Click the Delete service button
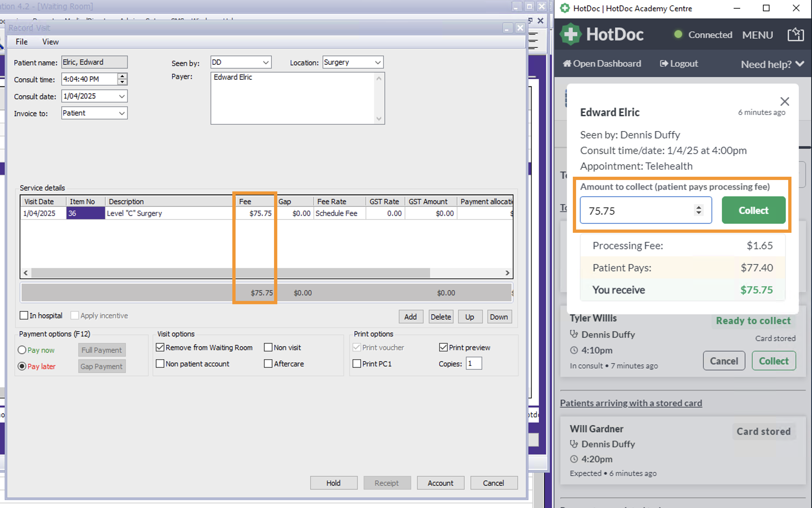 (441, 317)
